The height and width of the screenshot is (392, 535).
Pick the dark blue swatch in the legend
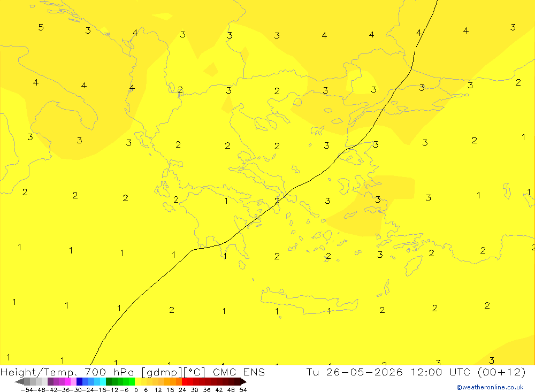pos(79,382)
